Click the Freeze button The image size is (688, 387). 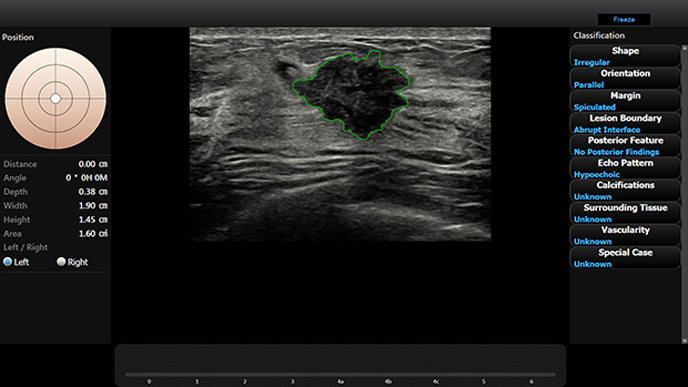(x=624, y=19)
